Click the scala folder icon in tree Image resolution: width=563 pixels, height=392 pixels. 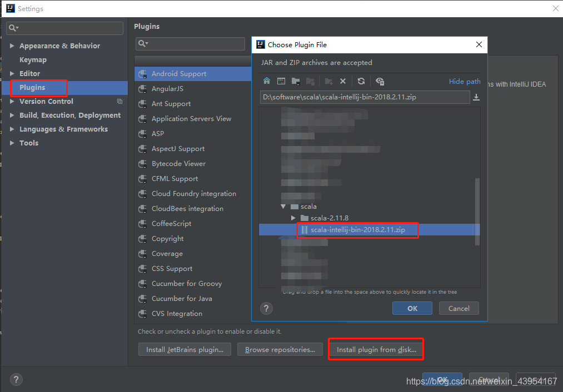click(295, 207)
